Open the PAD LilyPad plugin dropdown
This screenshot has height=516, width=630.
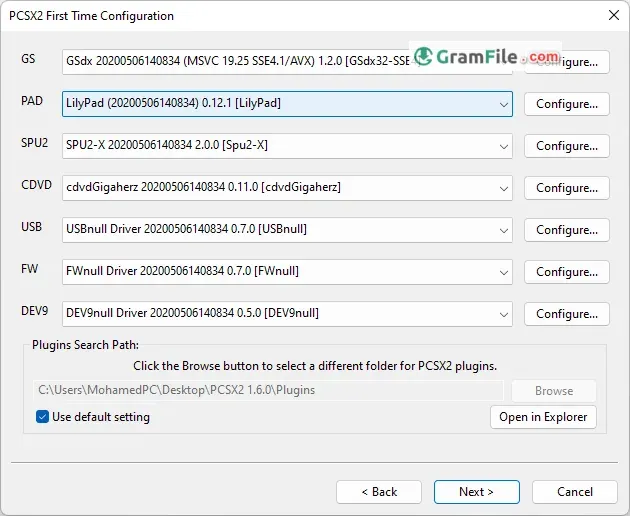[287, 104]
